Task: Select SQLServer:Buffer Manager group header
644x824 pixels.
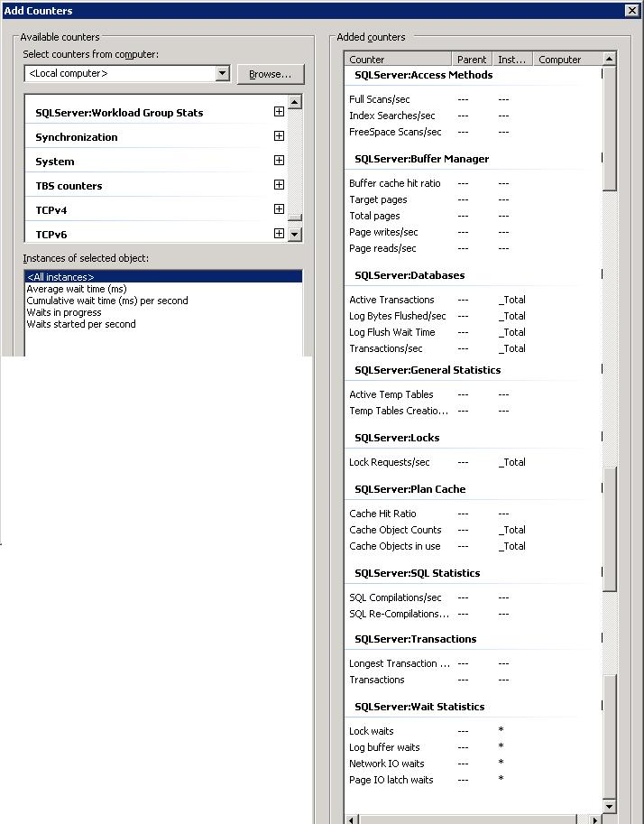Action: (422, 159)
